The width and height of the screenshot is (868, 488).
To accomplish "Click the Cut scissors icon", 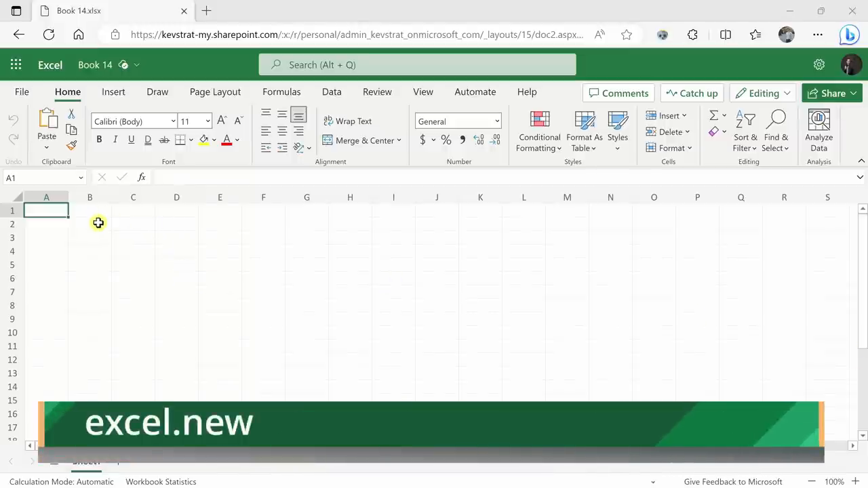I will pyautogui.click(x=71, y=114).
